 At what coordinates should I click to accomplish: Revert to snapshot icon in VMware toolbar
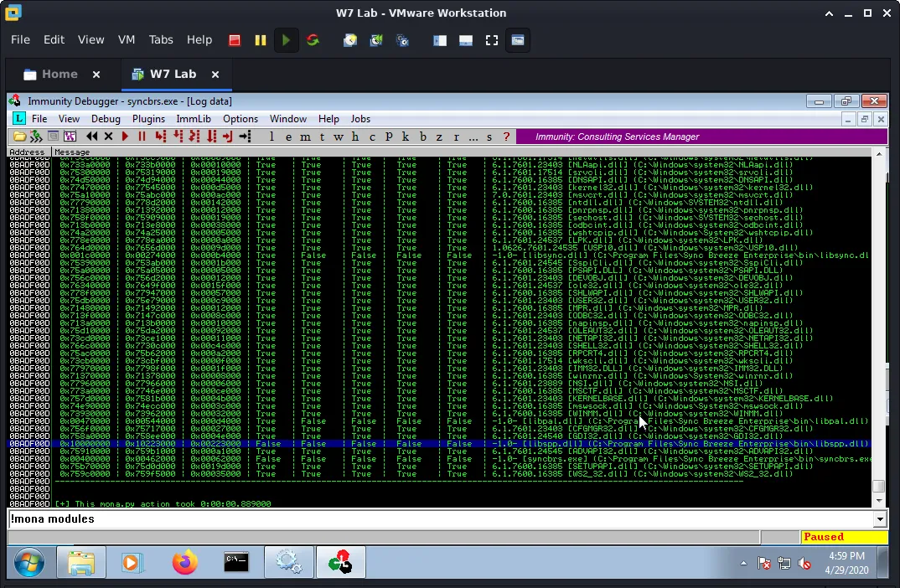376,40
